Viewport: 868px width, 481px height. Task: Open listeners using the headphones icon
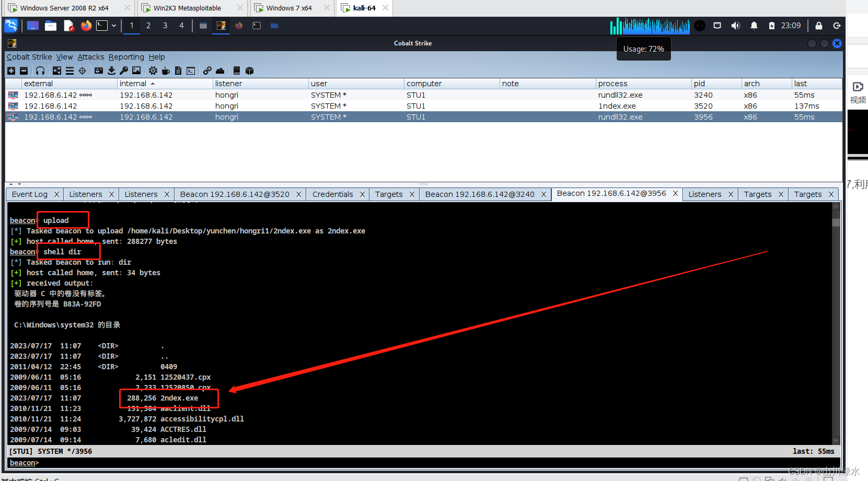point(40,71)
